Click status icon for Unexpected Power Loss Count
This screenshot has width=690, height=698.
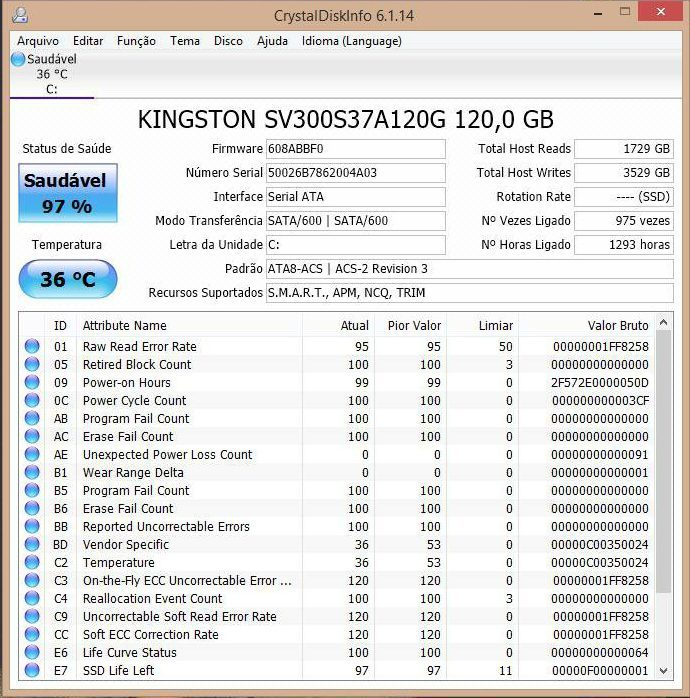click(32, 455)
